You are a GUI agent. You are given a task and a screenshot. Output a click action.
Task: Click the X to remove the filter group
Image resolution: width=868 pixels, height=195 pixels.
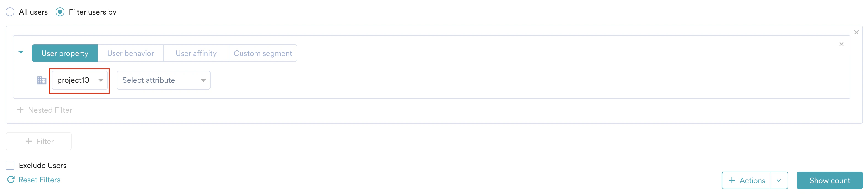click(856, 32)
